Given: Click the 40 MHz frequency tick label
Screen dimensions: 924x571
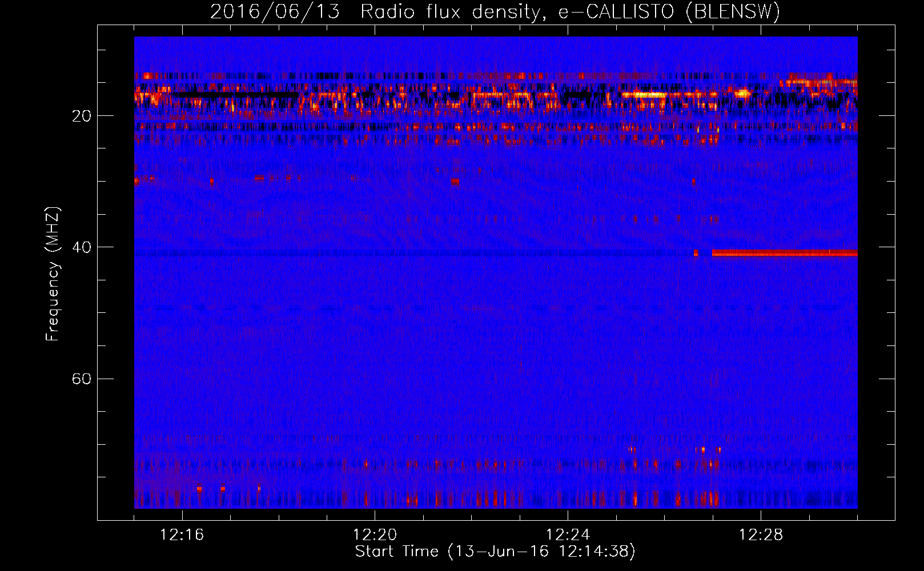Looking at the screenshot, I should click(82, 247).
